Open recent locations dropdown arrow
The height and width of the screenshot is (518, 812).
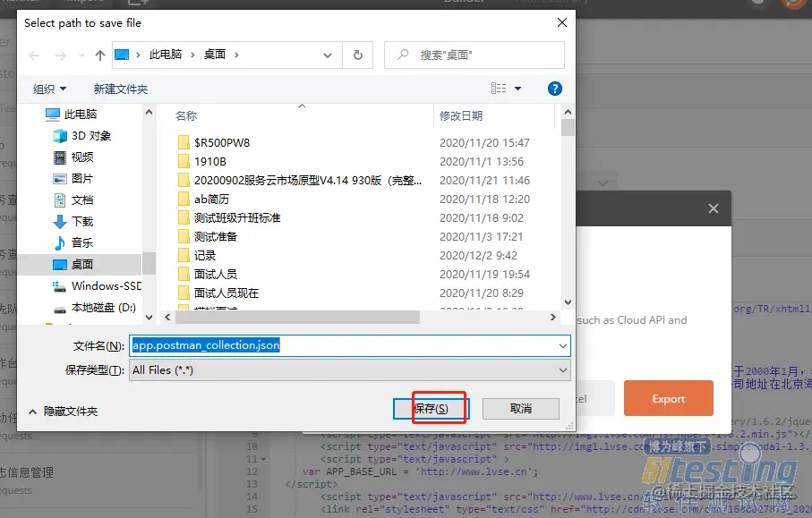coord(81,55)
